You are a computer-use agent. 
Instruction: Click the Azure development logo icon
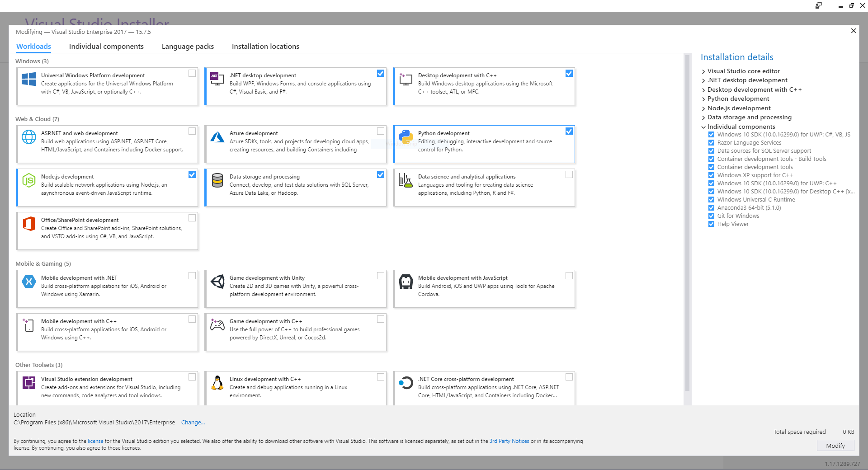217,137
